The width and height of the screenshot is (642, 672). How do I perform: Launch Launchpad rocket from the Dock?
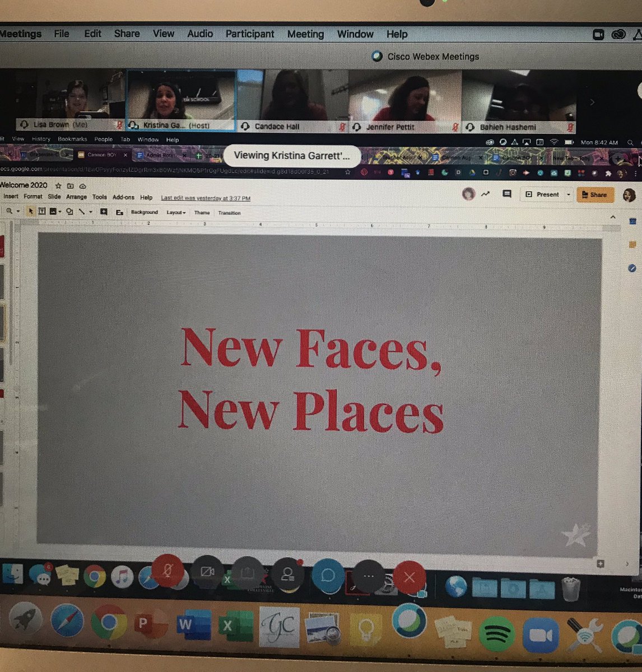(x=25, y=618)
